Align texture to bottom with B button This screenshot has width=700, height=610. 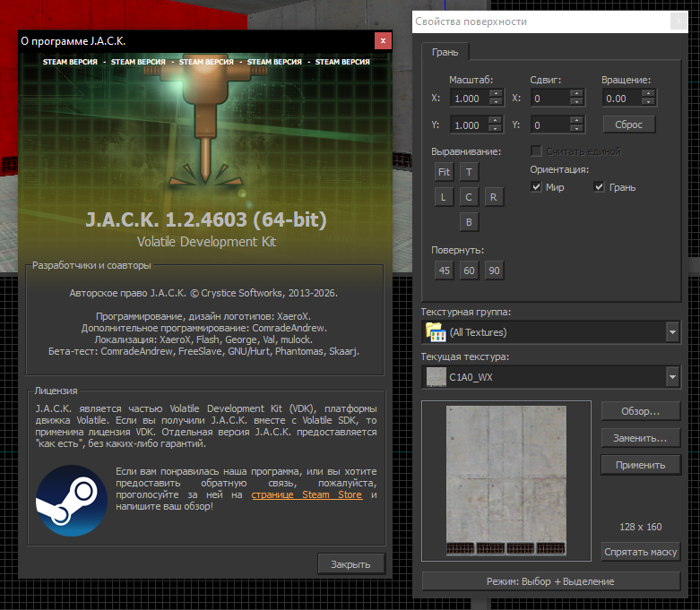(469, 222)
